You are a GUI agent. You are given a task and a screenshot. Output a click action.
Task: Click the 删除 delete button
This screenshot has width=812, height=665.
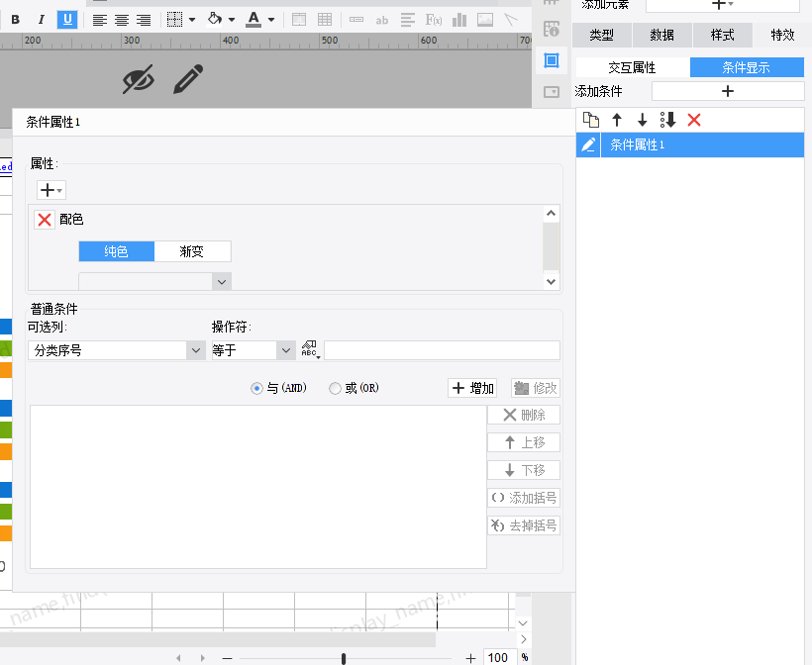[524, 415]
